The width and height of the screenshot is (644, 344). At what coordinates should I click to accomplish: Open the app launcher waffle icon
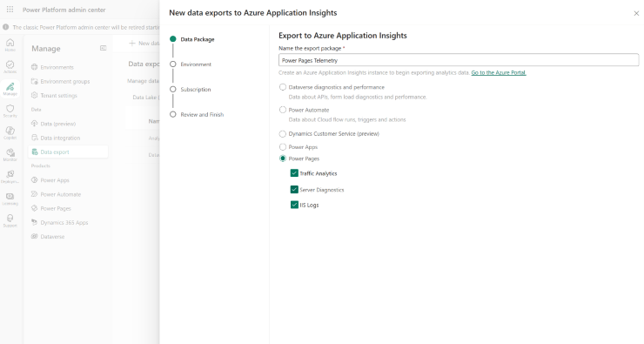(10, 9)
